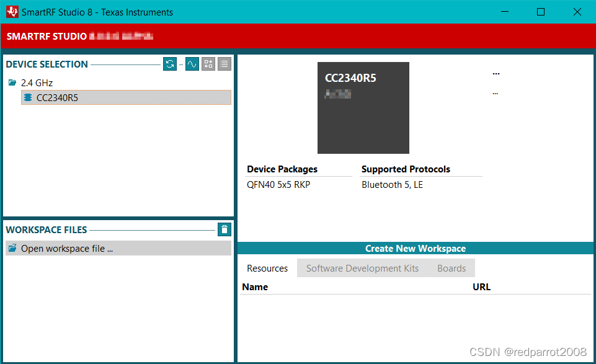This screenshot has height=364, width=596.
Task: Toggle the refresh sync button state
Action: pyautogui.click(x=170, y=64)
